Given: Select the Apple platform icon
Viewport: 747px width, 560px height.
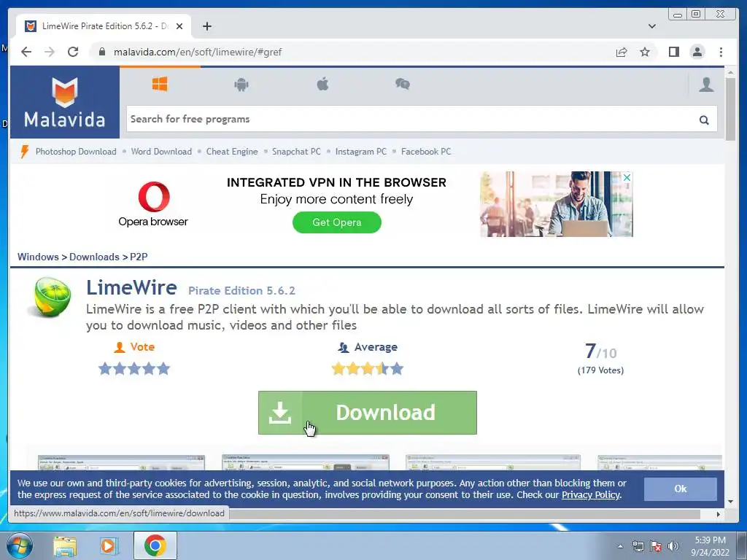Looking at the screenshot, I should coord(322,85).
